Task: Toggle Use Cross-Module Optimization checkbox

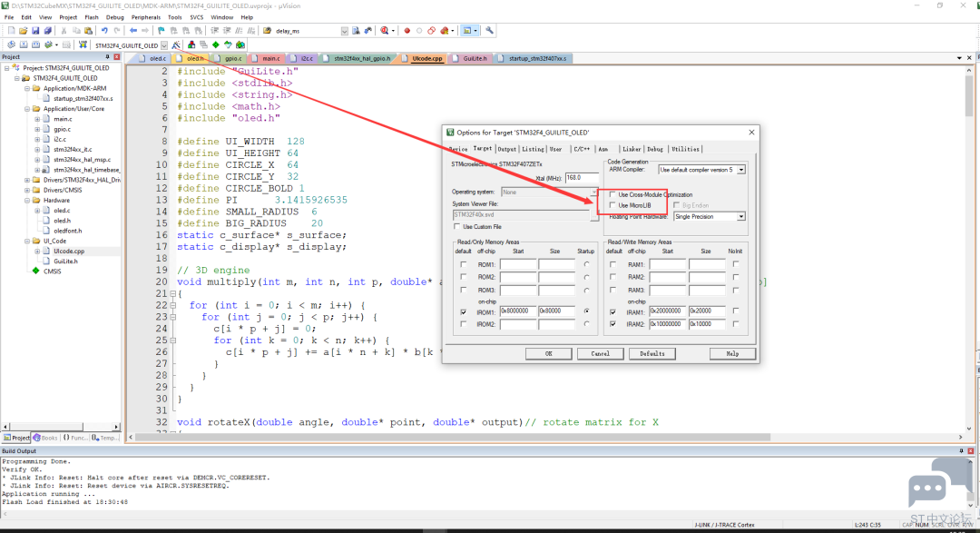Action: coord(612,194)
